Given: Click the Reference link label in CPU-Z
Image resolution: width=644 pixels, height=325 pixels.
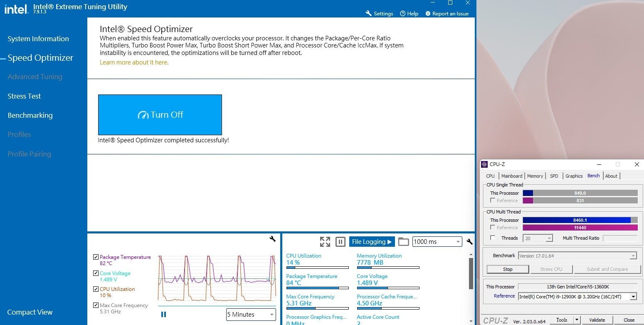Looking at the screenshot, I should 504,296.
